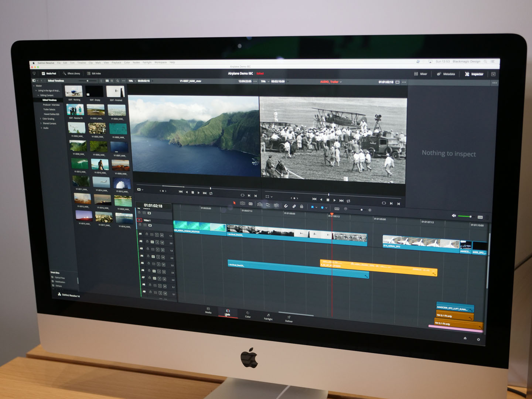
Task: Click the Linked Selection chain icon
Action: pyautogui.click(x=294, y=206)
